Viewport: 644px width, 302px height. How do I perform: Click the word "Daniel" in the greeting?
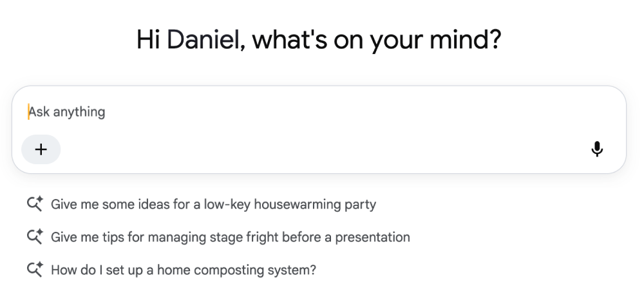tap(203, 40)
